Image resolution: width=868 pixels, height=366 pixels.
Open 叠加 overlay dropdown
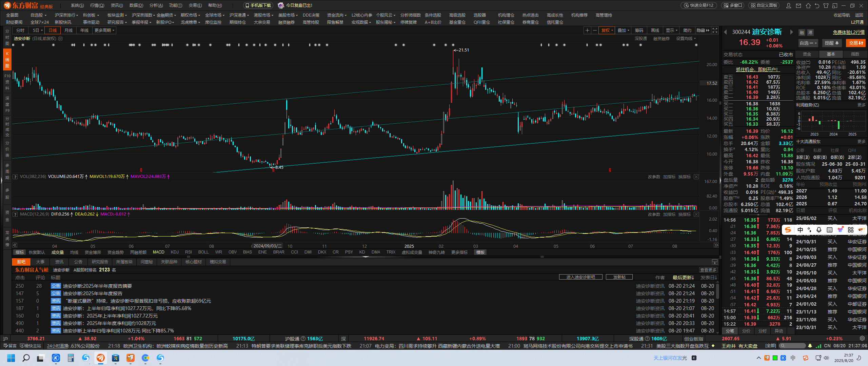623,30
